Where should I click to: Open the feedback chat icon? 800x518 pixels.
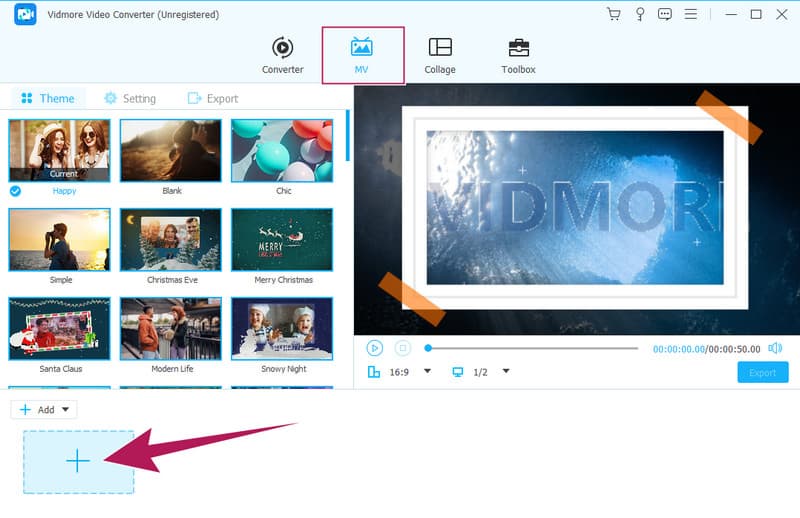coord(665,14)
